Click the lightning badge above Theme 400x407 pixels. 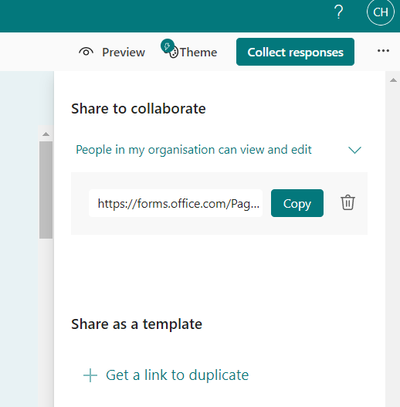coord(167,46)
